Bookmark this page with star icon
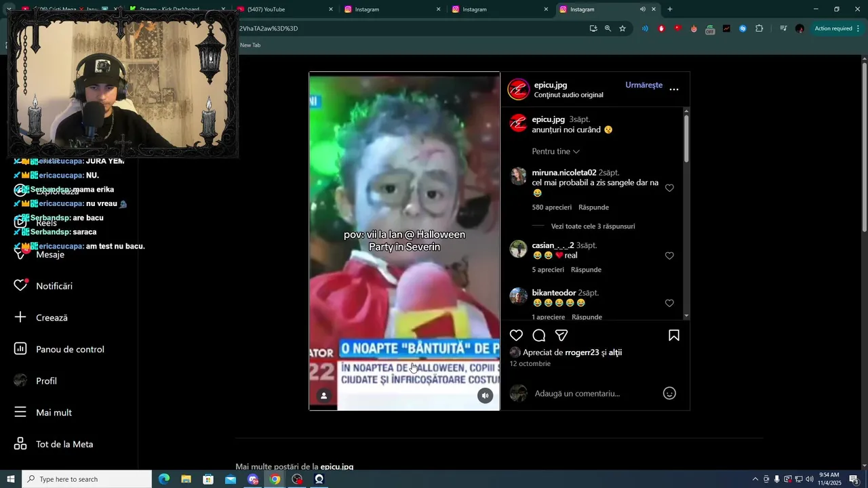868x488 pixels. coord(623,28)
